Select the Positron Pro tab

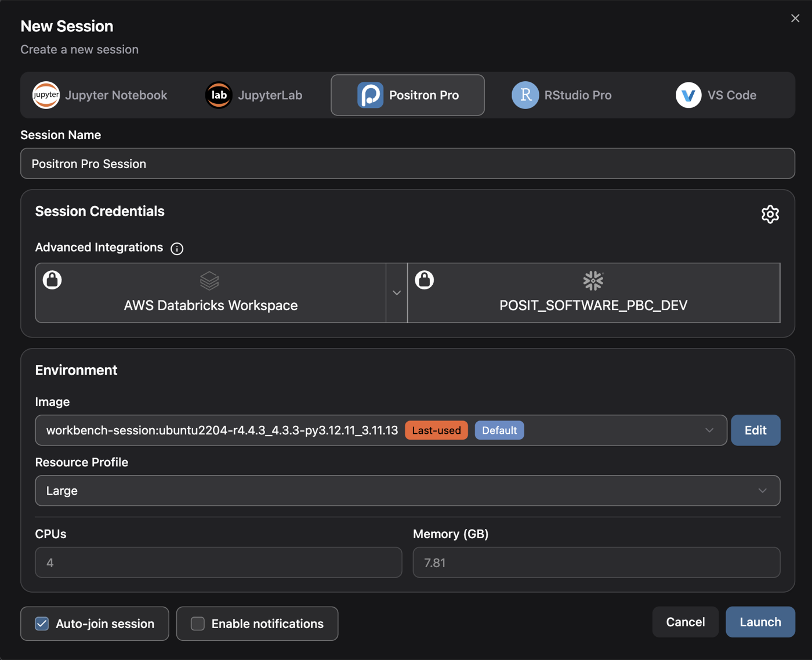point(408,95)
